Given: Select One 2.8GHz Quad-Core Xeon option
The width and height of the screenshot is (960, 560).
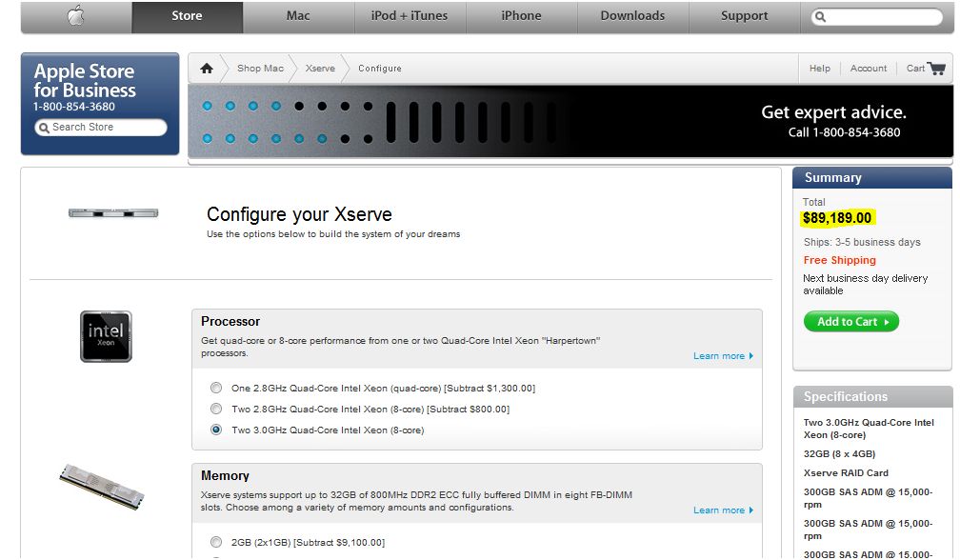Looking at the screenshot, I should (216, 388).
